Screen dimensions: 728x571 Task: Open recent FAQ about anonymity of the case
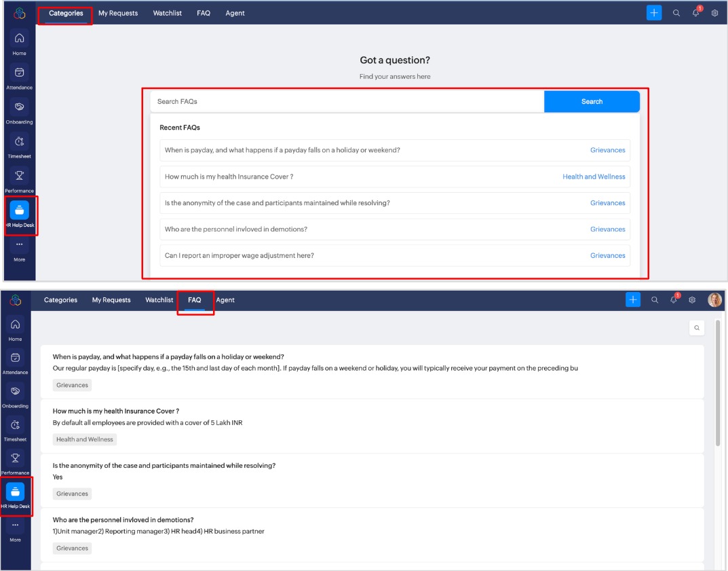pos(395,203)
